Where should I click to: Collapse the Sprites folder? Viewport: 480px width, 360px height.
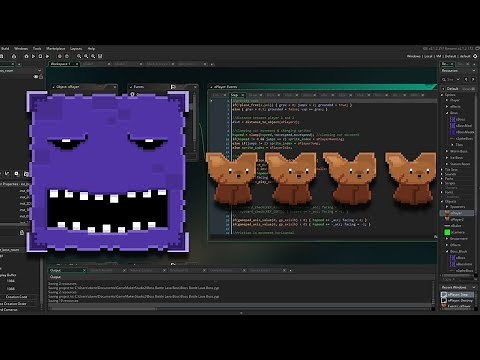443,95
